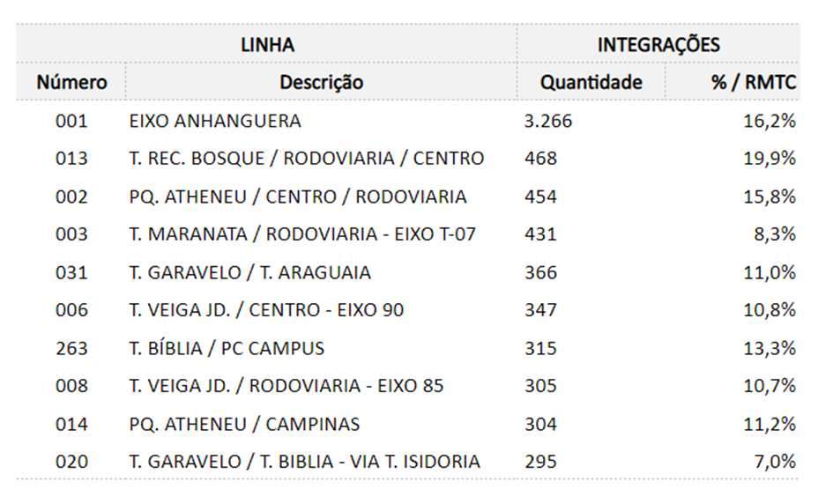This screenshot has width=833, height=504.
Task: Select quantity value 3.266
Action: tap(548, 121)
